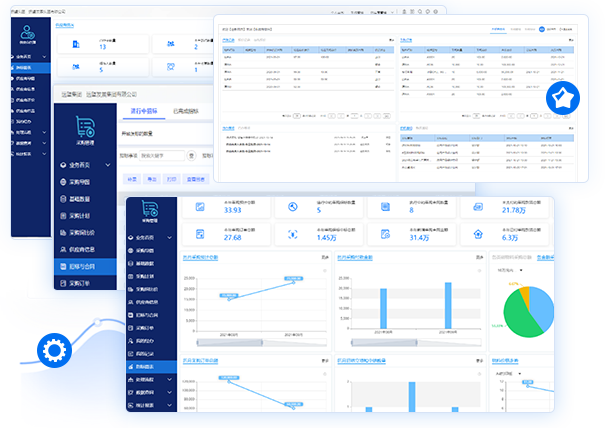Viewport: 605px width, 428px height.
Task: Click the zoom slider under the rising line chart
Action: coord(262,342)
